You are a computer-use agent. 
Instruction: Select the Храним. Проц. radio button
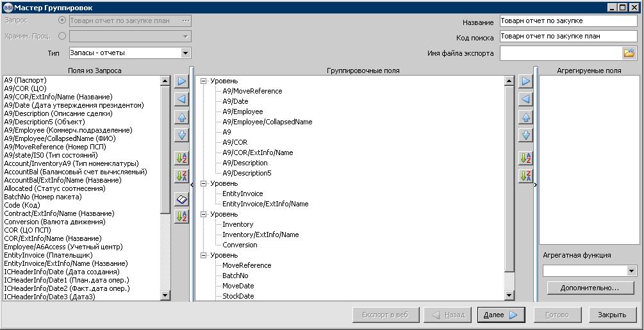(x=62, y=37)
